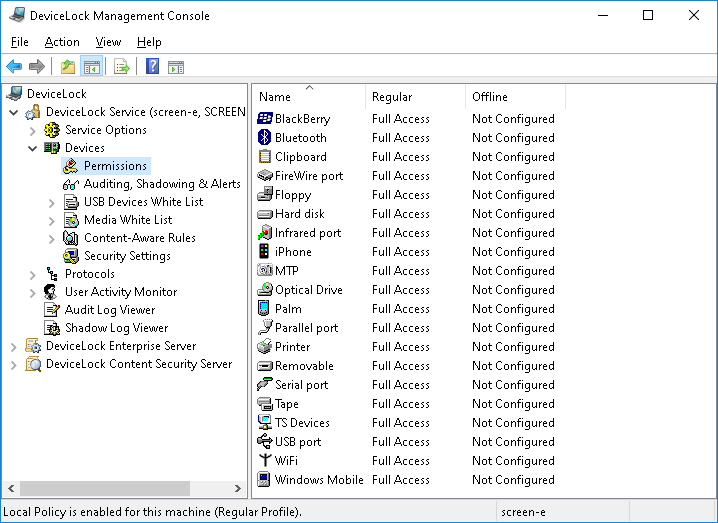Open the Action menu

click(x=62, y=42)
